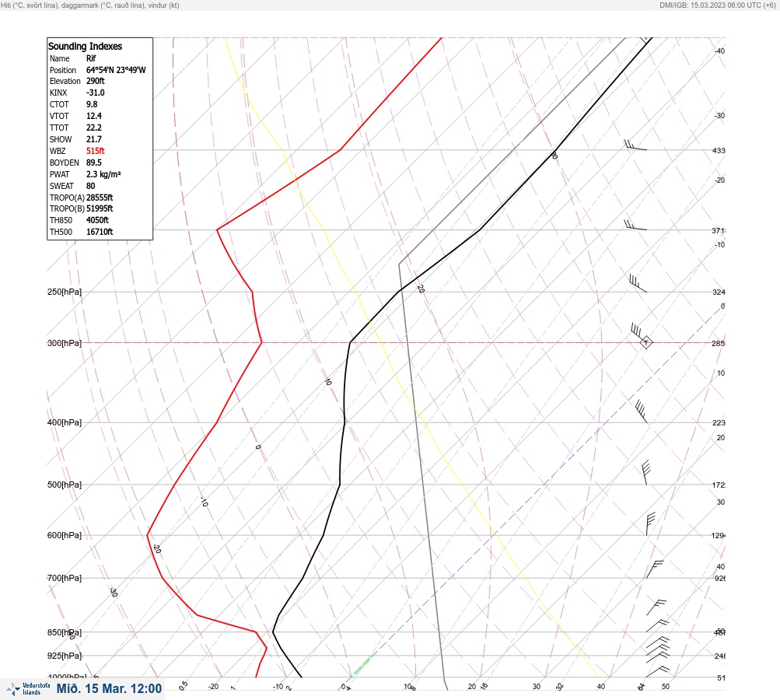Image resolution: width=780 pixels, height=700 pixels.
Task: Select the CTOT value 9.8
Action: click(x=92, y=104)
